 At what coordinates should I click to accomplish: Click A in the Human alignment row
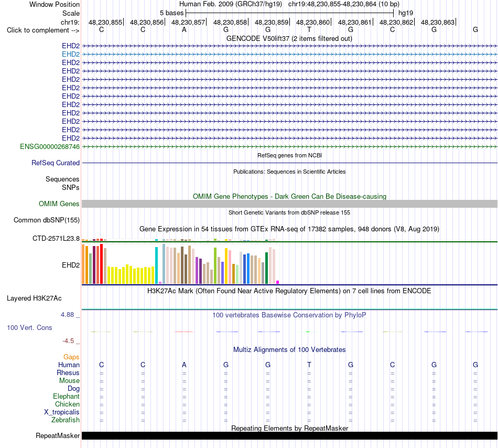click(184, 365)
